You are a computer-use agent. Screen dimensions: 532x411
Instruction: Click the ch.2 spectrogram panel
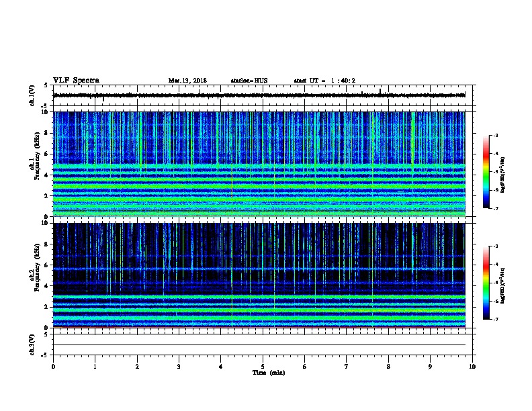[259, 275]
